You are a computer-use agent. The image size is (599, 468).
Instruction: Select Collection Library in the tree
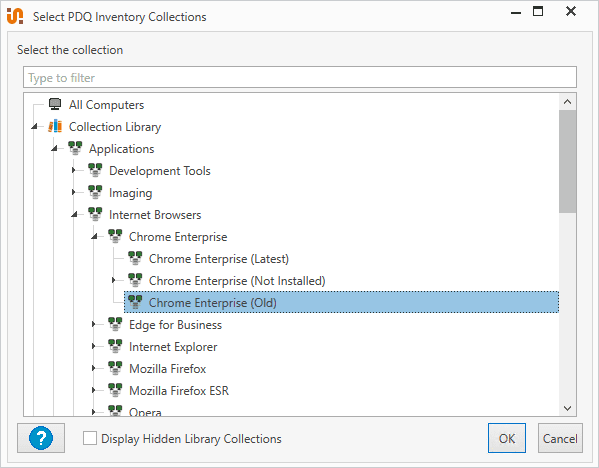point(115,126)
